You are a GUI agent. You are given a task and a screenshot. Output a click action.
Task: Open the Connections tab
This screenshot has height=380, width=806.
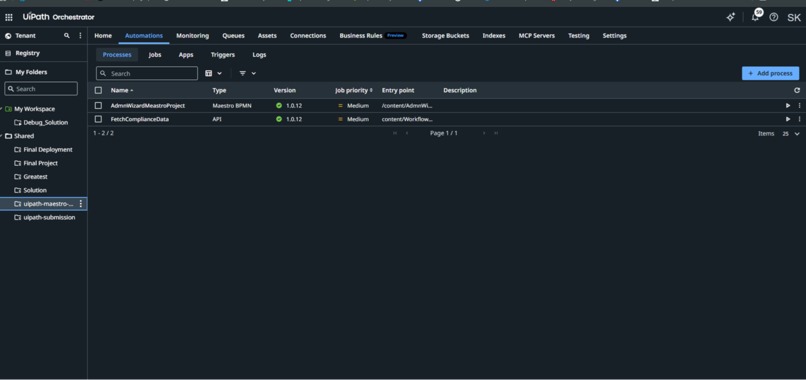click(308, 35)
